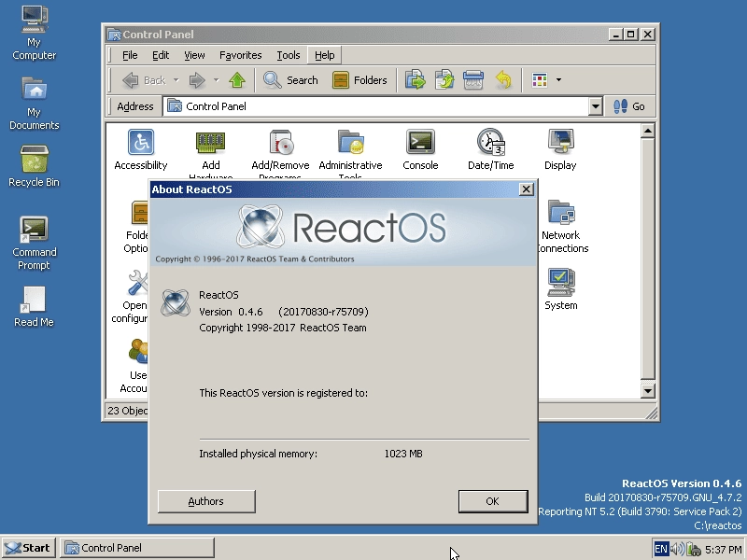Click the My Documents desktop icon
747x560 pixels.
pyautogui.click(x=34, y=103)
